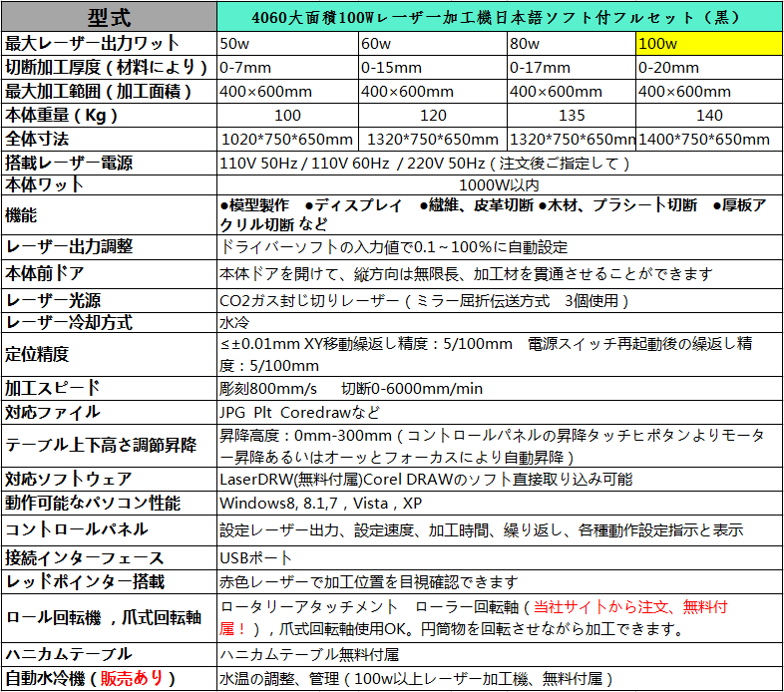Click the LaserDRW(無料付属) software cell
Viewport: 784px width, 692px height.
point(500,479)
